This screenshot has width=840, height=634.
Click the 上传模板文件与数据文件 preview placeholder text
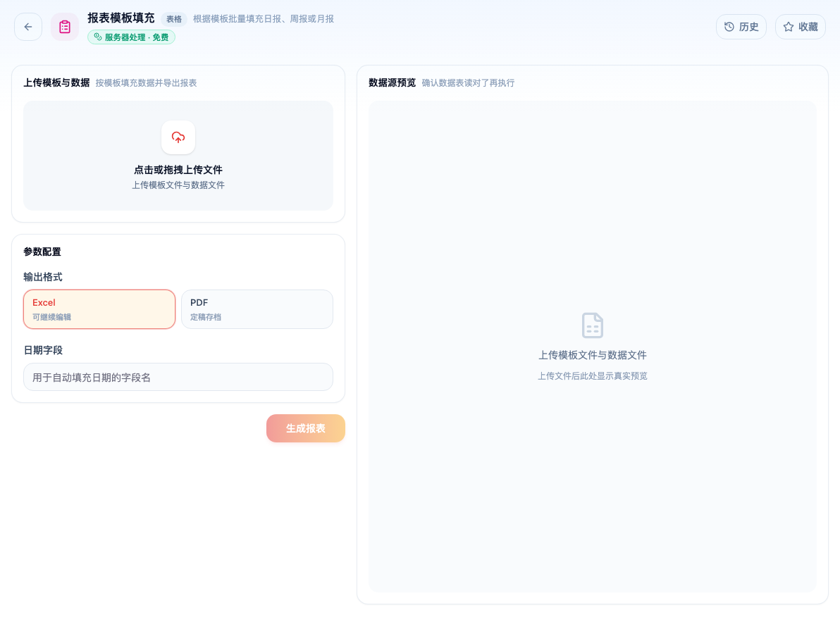point(593,355)
